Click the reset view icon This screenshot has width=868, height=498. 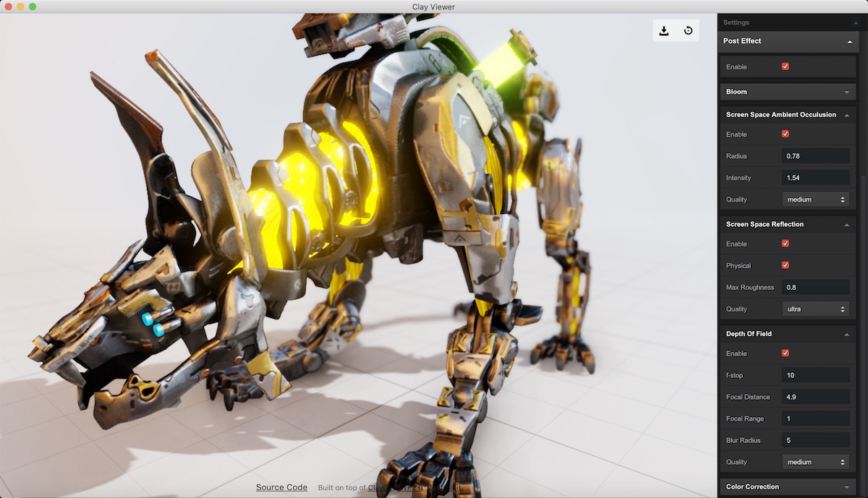coord(688,30)
